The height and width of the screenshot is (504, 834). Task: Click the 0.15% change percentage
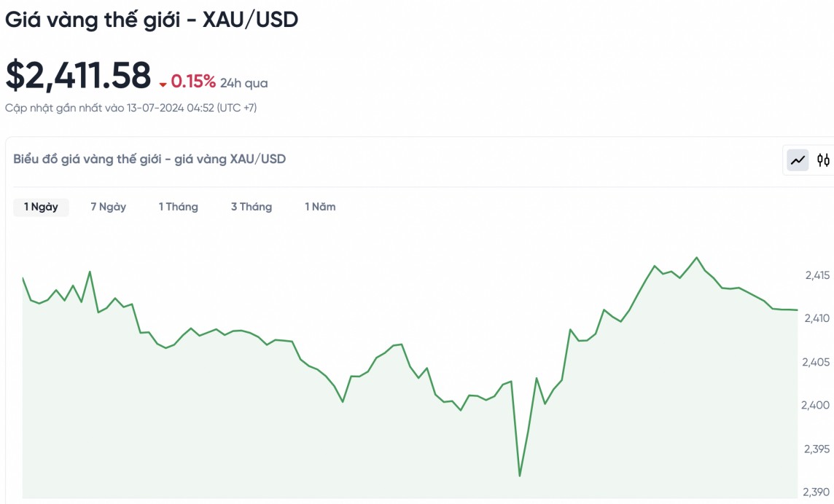click(x=193, y=81)
